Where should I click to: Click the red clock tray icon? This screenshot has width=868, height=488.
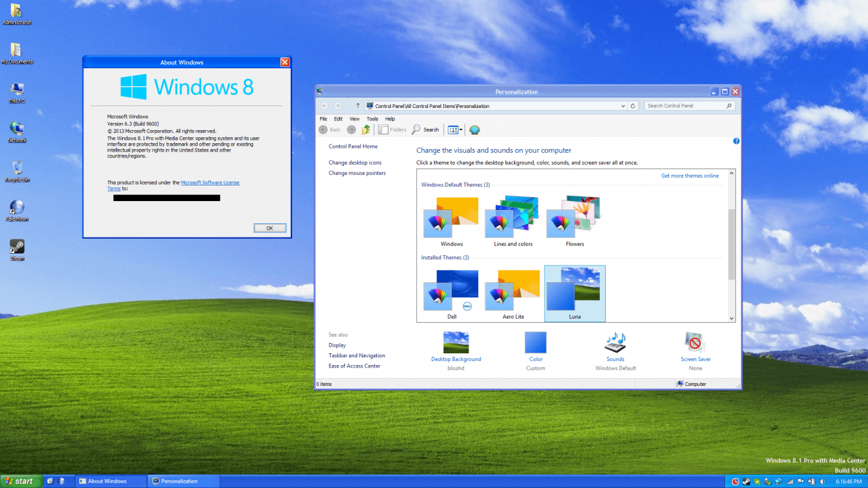[735, 481]
